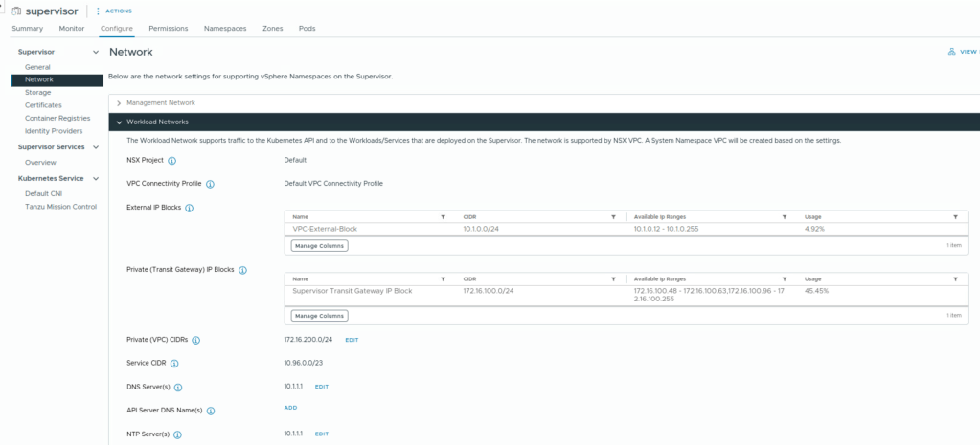Open info tooltip for Private (VPC) CIDRs
Image resolution: width=980 pixels, height=445 pixels.
coord(196,340)
